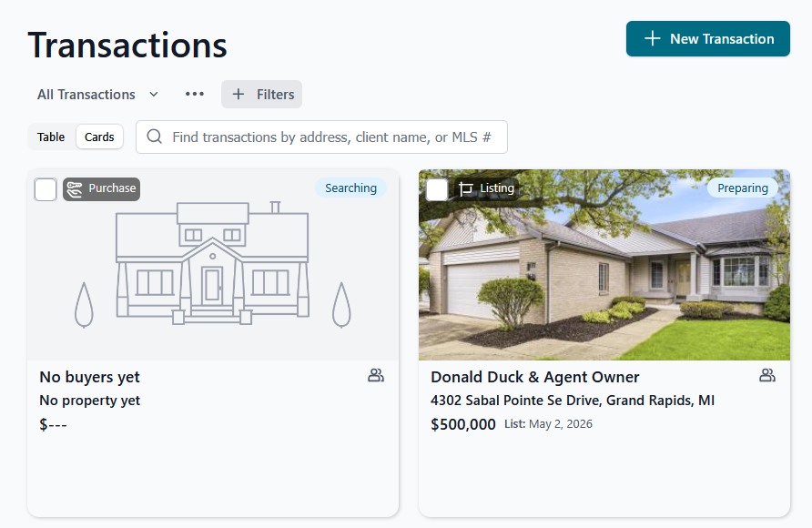Expand the All Transactions dropdown
The image size is (812, 528).
pos(97,94)
